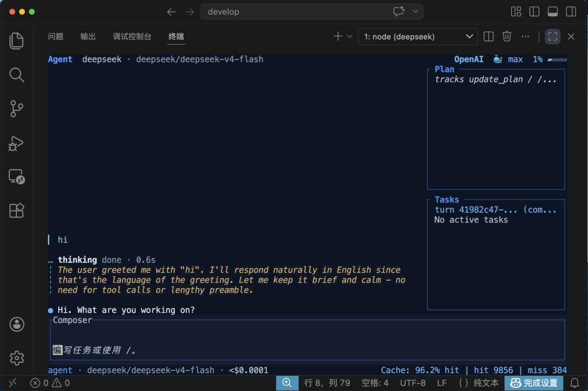Image resolution: width=588 pixels, height=391 pixels.
Task: Click the 'Plan' panel title
Action: 444,69
